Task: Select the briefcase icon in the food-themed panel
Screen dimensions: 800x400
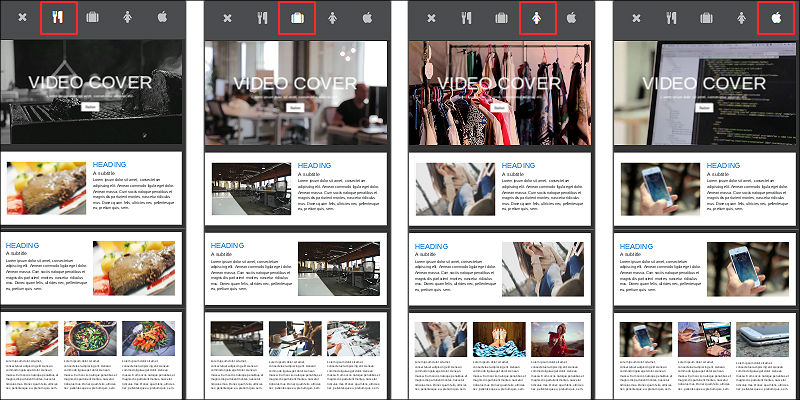Action: click(x=92, y=17)
